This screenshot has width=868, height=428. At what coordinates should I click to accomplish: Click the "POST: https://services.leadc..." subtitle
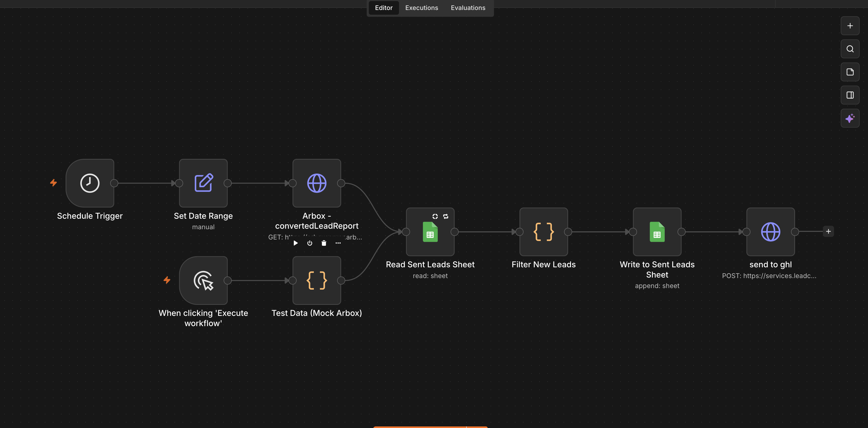tap(769, 276)
